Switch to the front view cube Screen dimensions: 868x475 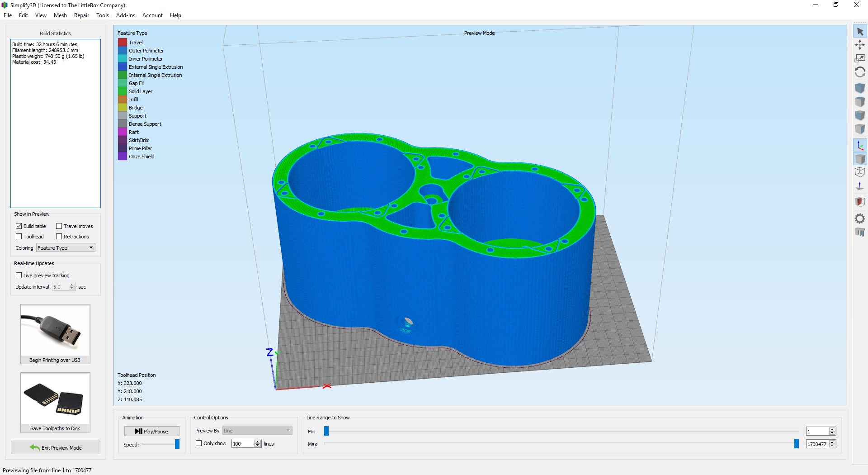point(860,116)
